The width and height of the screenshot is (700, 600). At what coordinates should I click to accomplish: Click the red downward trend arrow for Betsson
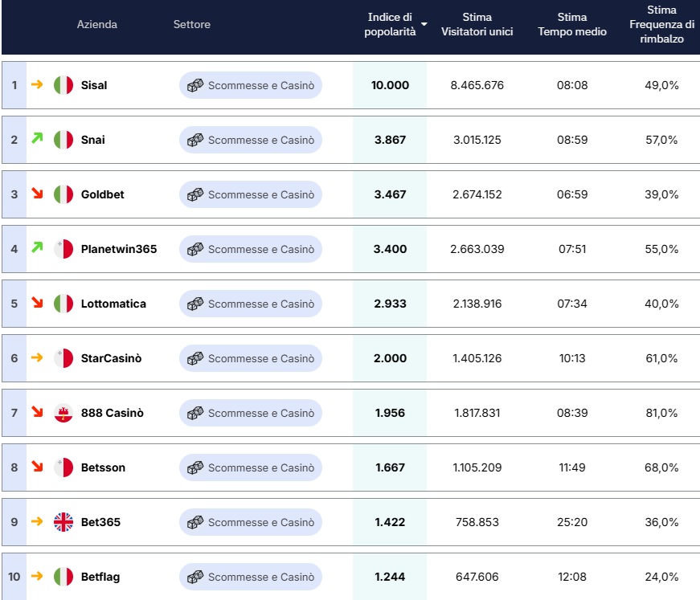coord(37,466)
